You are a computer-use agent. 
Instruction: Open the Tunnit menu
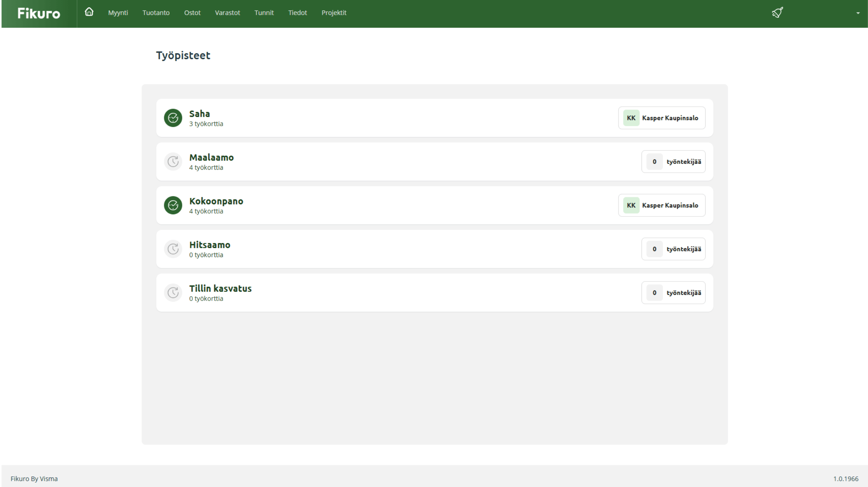pyautogui.click(x=264, y=13)
